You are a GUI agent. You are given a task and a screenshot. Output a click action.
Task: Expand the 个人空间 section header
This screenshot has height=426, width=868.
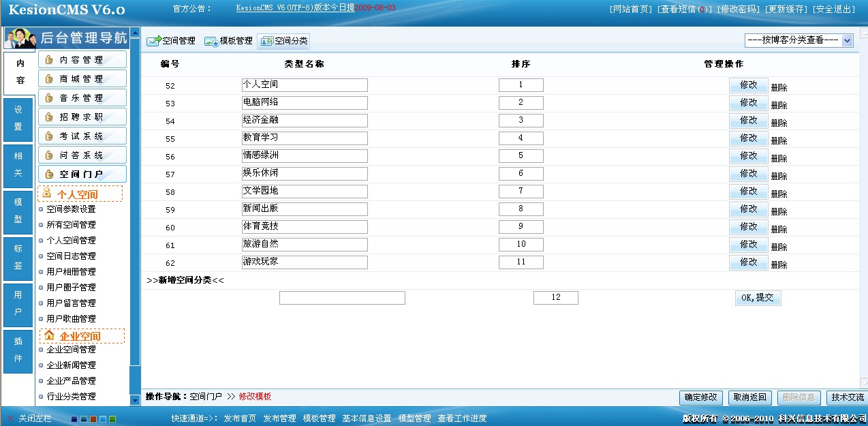82,194
